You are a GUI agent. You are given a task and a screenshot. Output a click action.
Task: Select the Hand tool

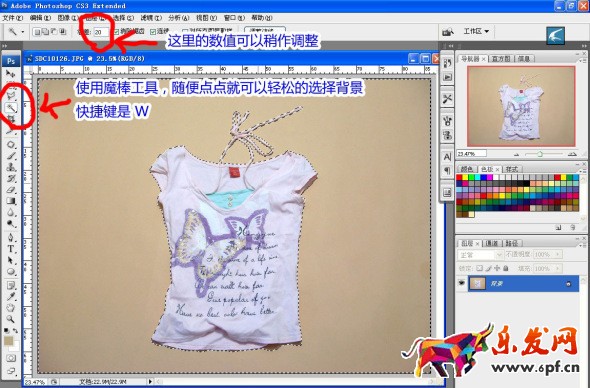(x=11, y=308)
